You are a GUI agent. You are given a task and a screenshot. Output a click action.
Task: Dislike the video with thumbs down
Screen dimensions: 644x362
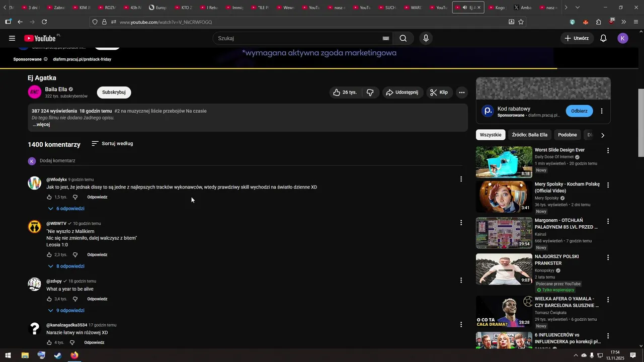tap(370, 93)
